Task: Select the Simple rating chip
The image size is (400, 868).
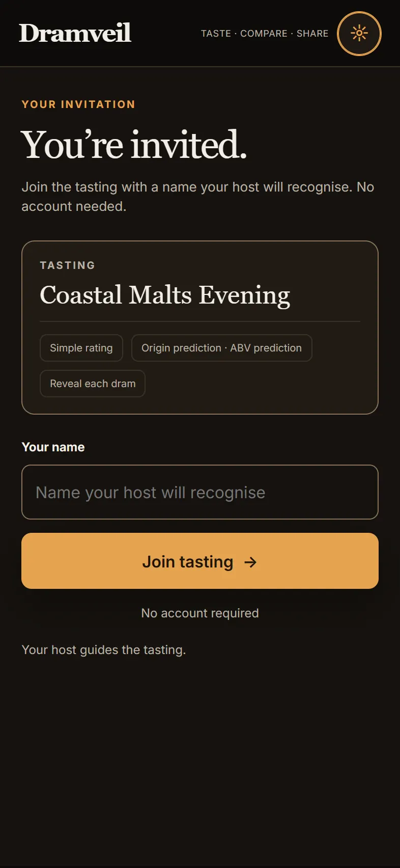Action: [x=81, y=348]
